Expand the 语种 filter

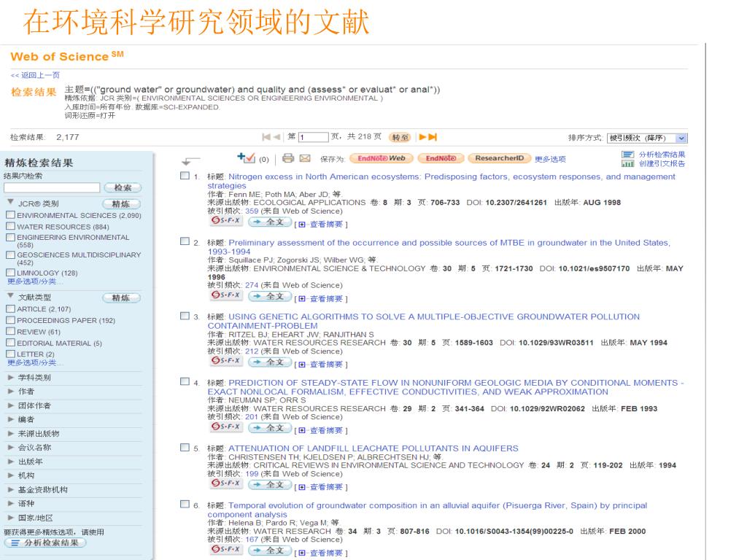(x=10, y=503)
